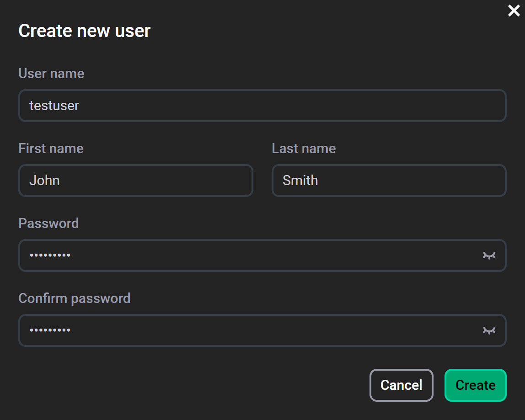Click the closed-eye icon beside Confirm password
Image resolution: width=525 pixels, height=420 pixels.
pos(489,330)
